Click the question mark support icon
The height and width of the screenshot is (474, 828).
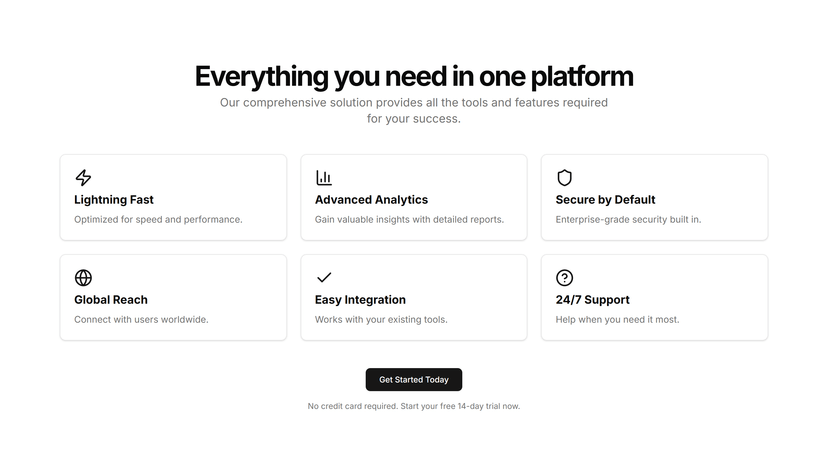click(564, 278)
